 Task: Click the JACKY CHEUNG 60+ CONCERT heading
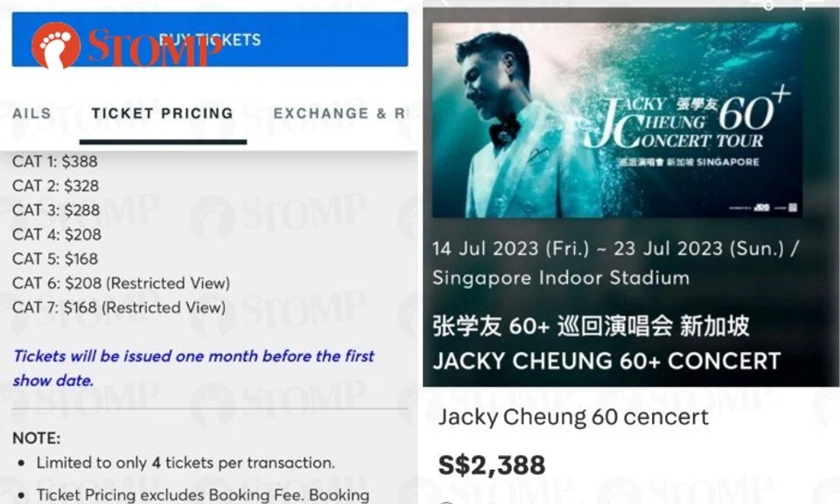[606, 361]
